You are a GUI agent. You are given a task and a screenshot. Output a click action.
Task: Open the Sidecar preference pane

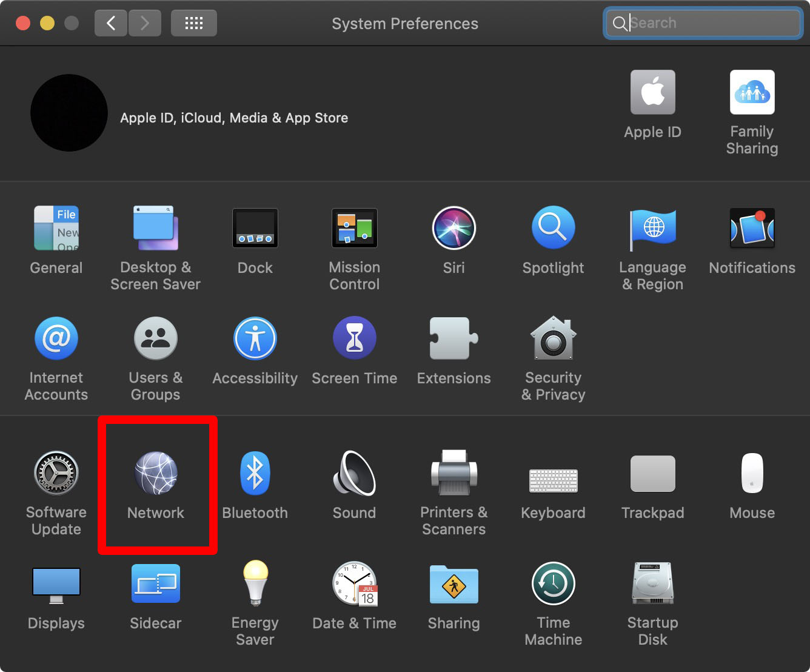click(x=156, y=593)
